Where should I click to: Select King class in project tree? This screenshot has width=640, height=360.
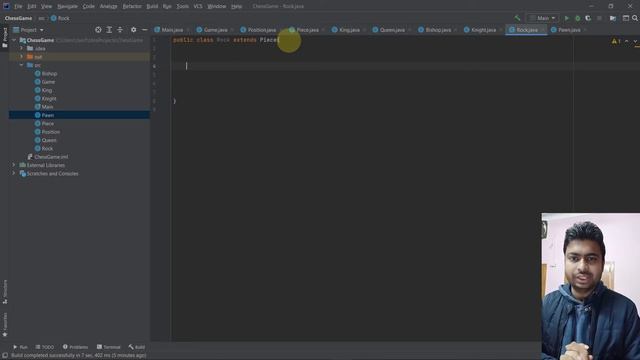(47, 90)
